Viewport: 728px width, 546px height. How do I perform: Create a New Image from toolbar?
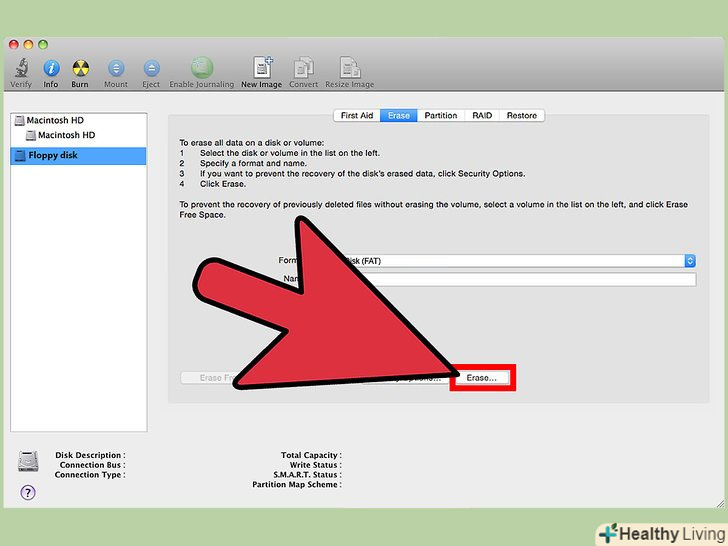[262, 68]
